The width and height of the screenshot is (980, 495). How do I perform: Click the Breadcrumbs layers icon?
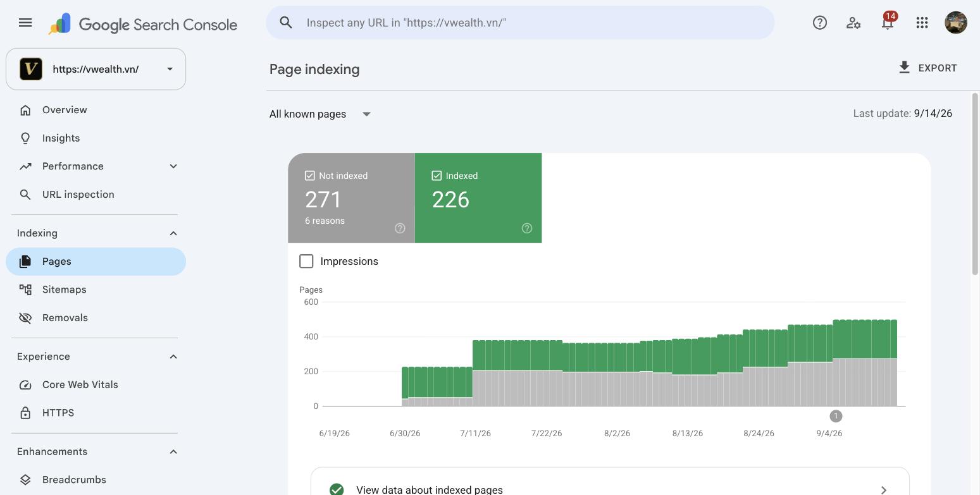[25, 480]
